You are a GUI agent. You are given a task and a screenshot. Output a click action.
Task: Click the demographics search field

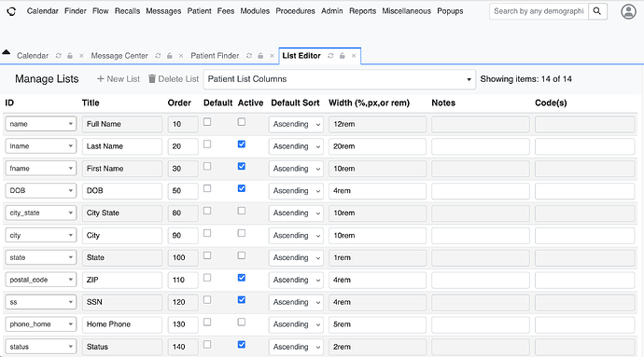(x=539, y=11)
